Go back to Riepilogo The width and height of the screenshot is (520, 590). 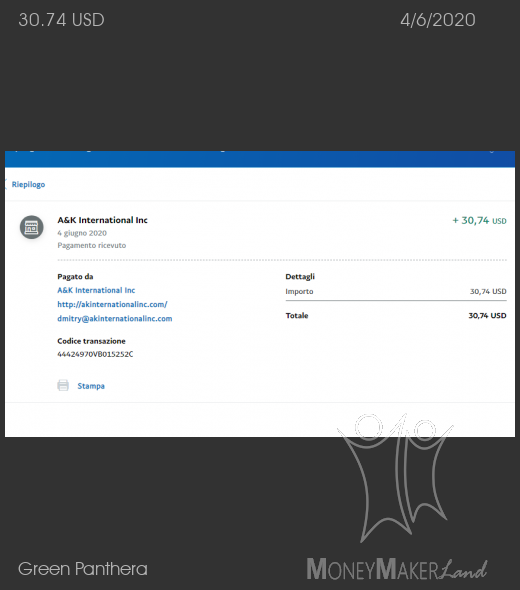pos(28,184)
